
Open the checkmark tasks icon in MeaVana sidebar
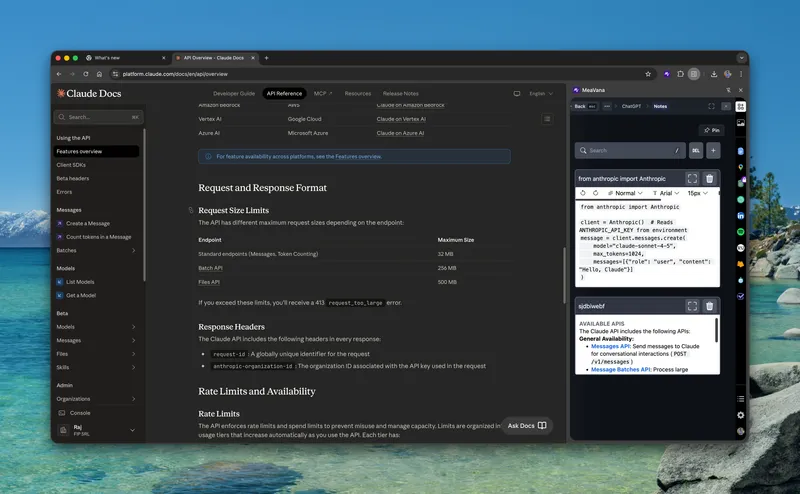pyautogui.click(x=741, y=297)
